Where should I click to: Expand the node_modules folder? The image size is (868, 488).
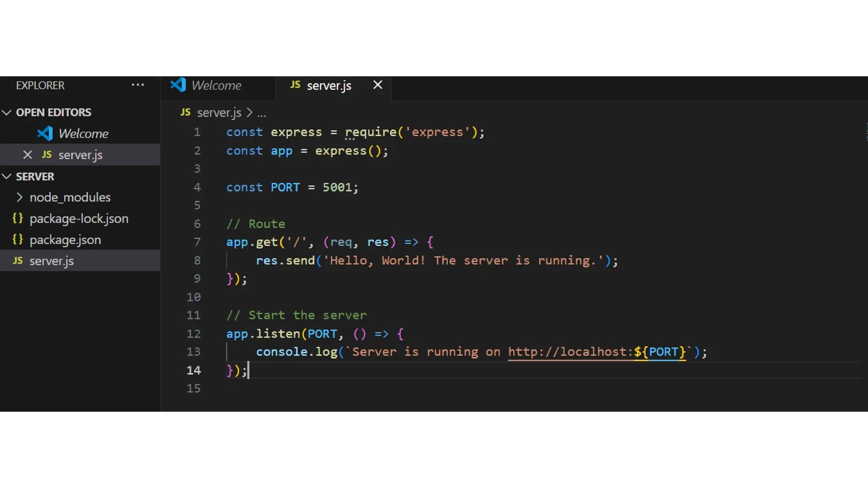(x=19, y=197)
